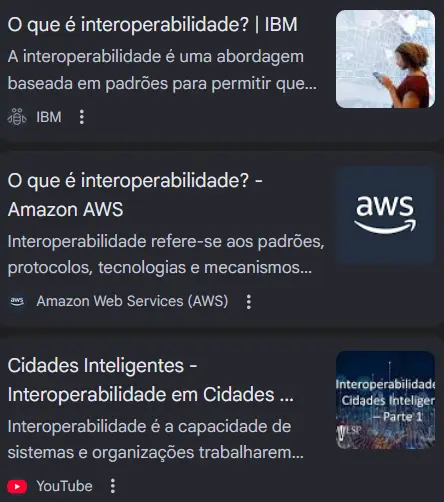The width and height of the screenshot is (444, 502).
Task: Click the YouTube source name label
Action: pos(64,486)
